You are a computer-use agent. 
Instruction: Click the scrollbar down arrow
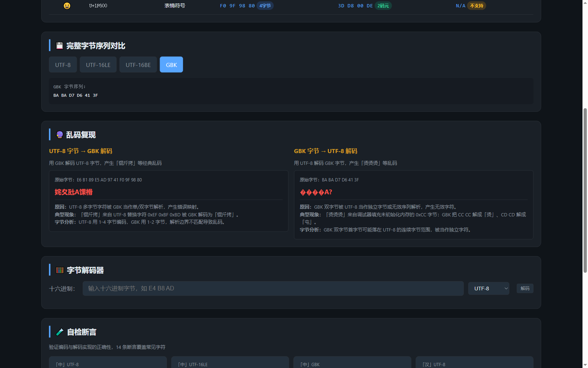585,365
